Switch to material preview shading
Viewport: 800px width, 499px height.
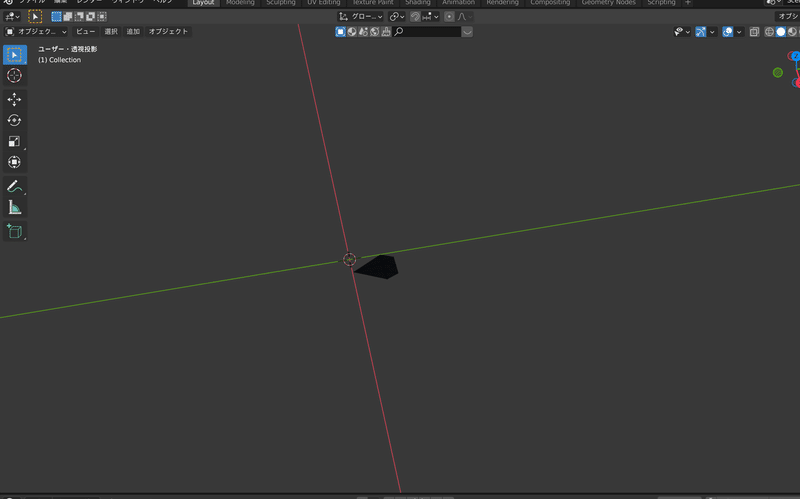pos(792,32)
